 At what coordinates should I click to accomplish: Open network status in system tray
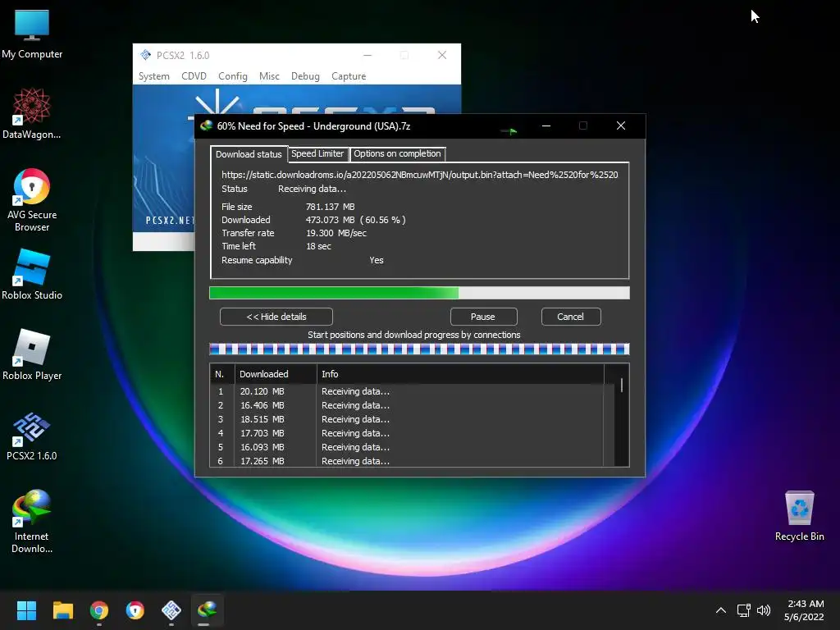(x=743, y=610)
